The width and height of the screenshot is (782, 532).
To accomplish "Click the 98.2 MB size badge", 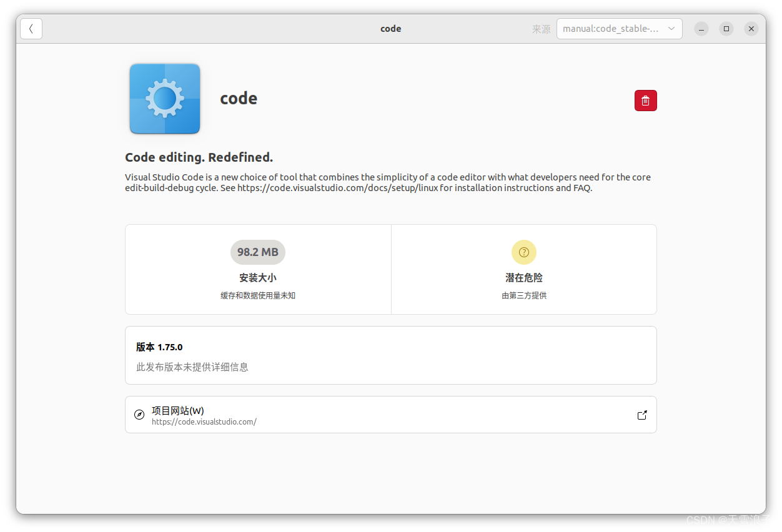I will coord(258,252).
